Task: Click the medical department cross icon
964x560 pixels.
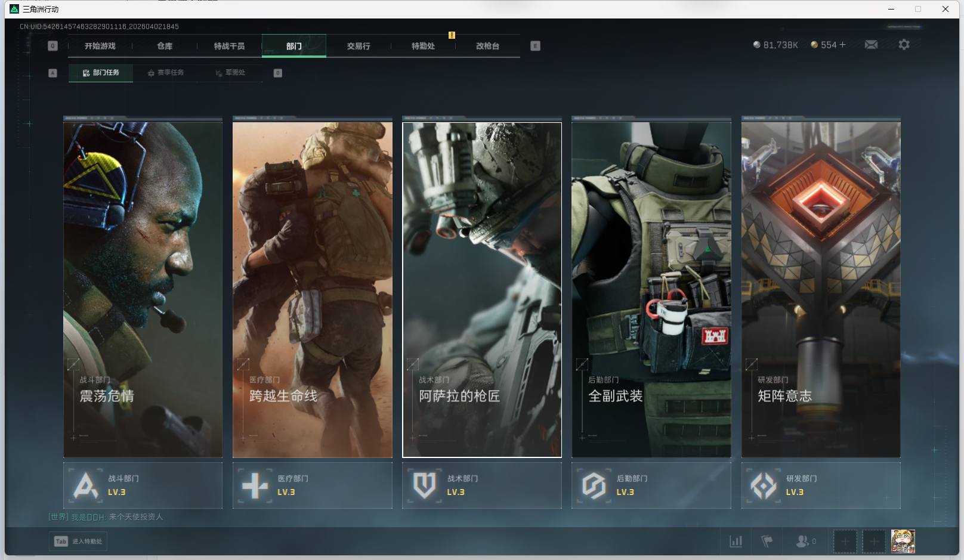Action: [255, 485]
